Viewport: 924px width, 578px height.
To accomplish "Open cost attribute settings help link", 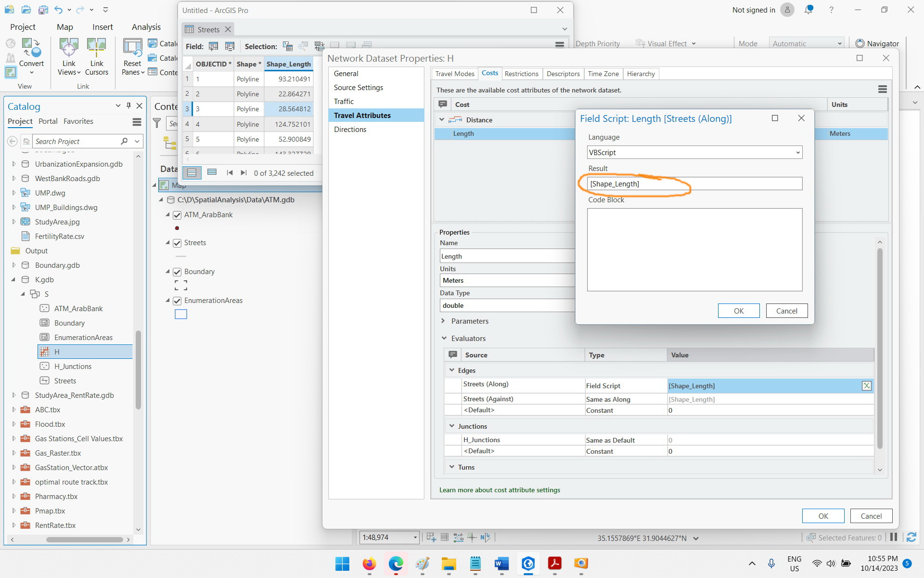I will 500,490.
